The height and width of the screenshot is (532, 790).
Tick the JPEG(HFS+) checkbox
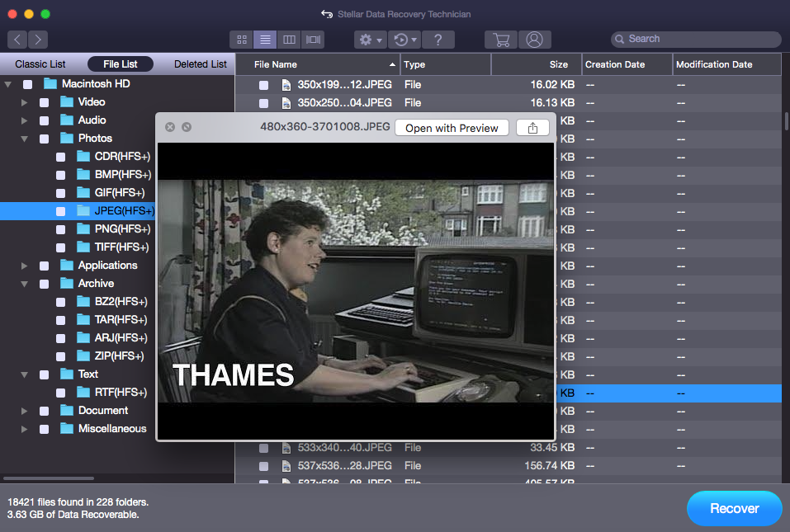[61, 211]
